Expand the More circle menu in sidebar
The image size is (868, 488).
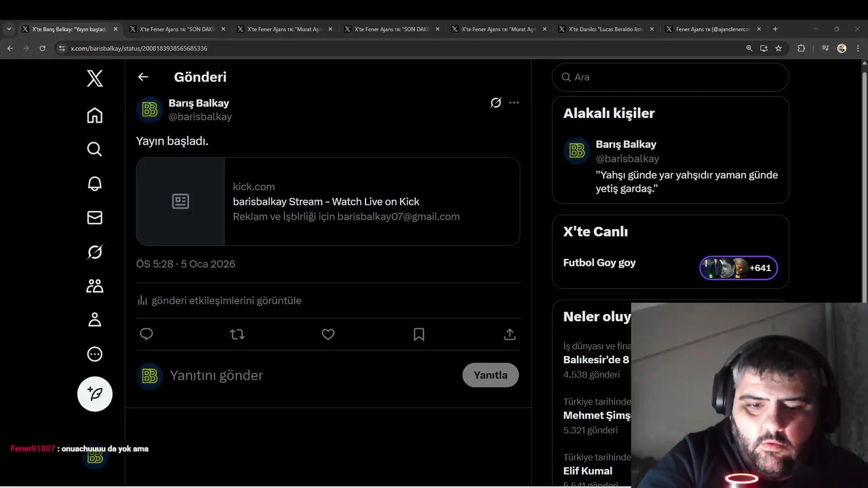95,354
